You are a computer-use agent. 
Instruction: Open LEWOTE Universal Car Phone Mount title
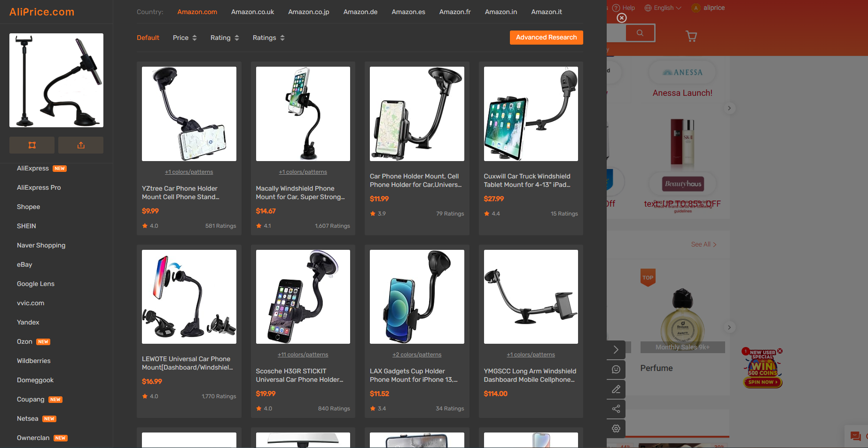coord(188,363)
